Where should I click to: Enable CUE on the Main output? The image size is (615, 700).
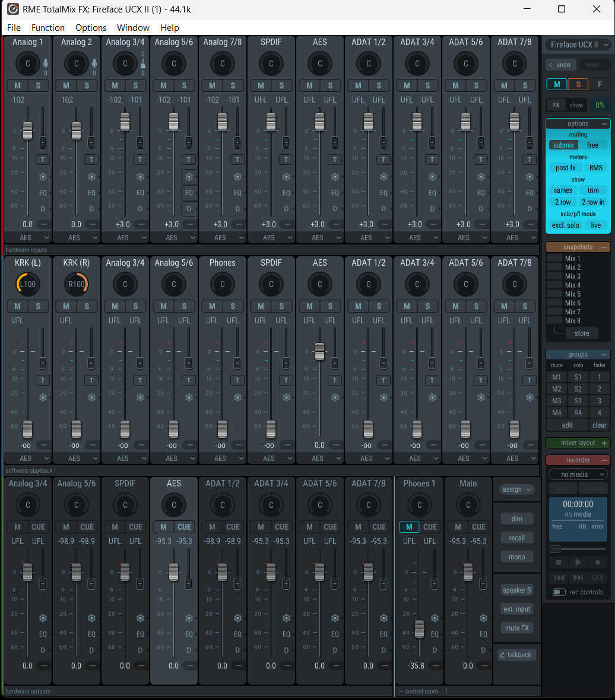tap(478, 527)
